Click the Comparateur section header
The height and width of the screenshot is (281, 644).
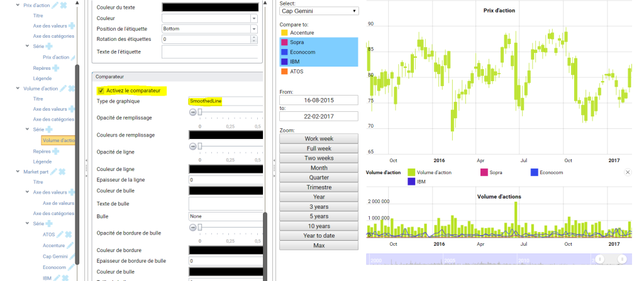coord(177,77)
